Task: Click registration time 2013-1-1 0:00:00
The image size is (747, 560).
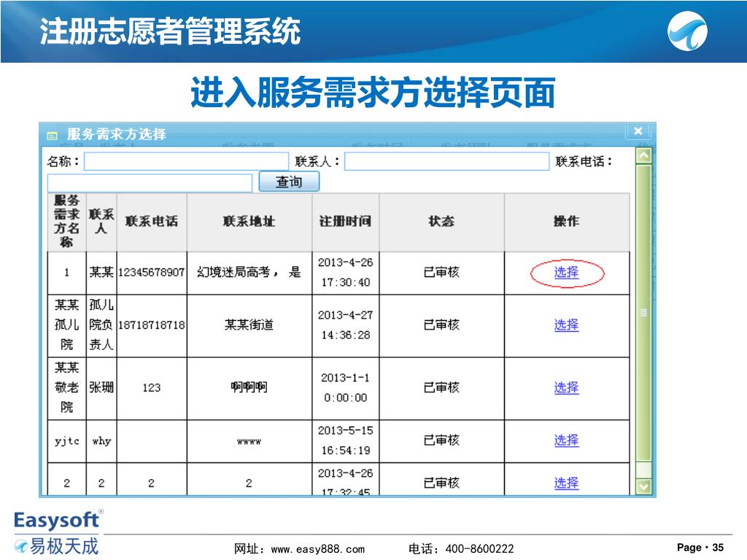Action: (346, 388)
